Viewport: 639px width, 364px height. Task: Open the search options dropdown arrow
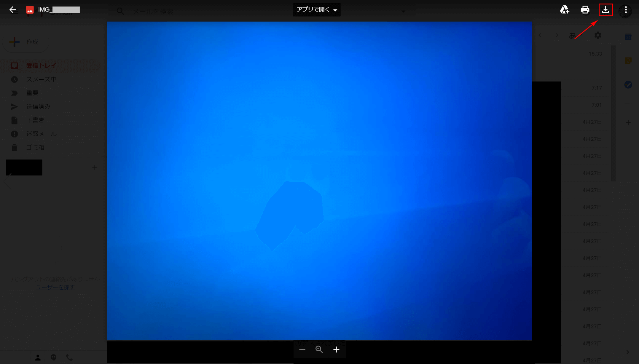click(x=403, y=12)
